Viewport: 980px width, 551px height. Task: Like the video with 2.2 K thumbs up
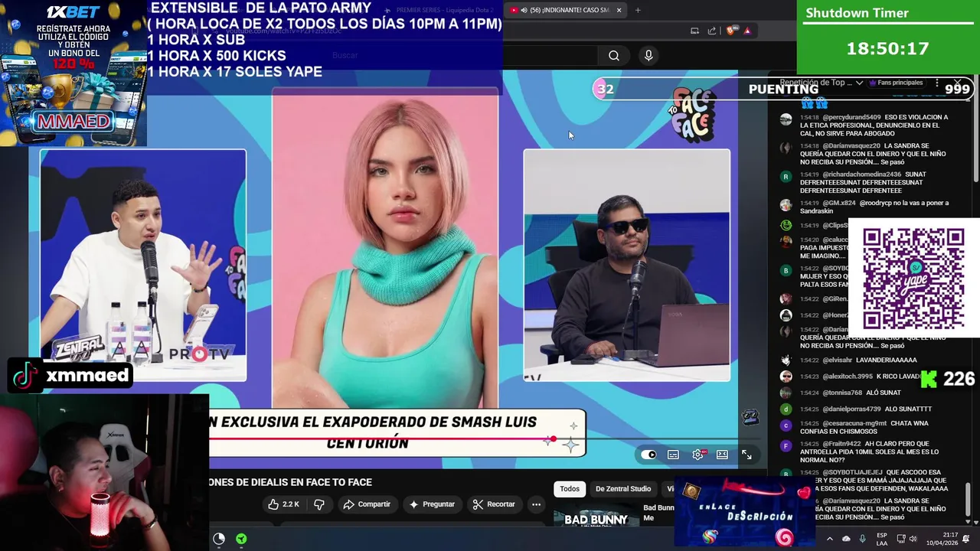tap(283, 504)
